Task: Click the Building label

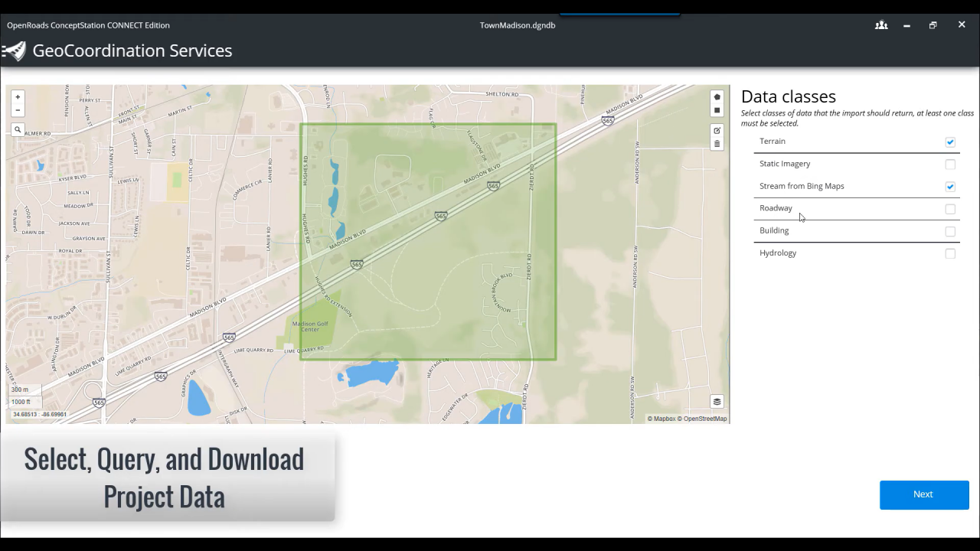Action: coord(774,230)
